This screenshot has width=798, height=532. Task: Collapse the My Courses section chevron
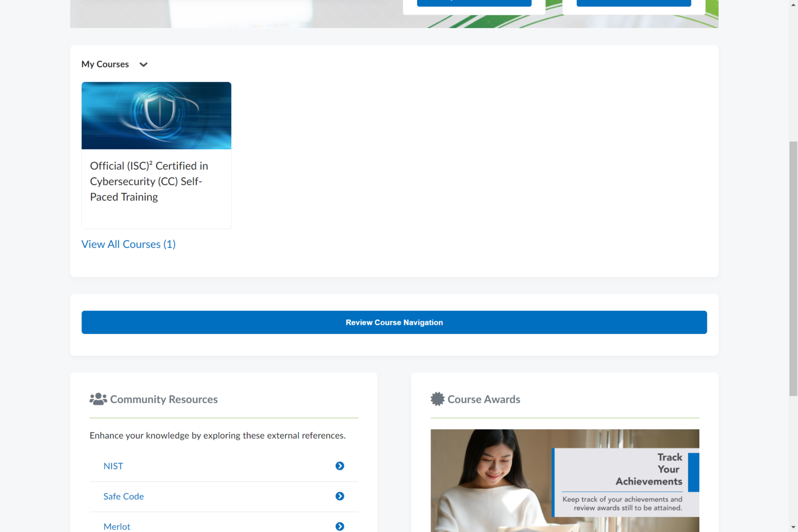(x=143, y=64)
